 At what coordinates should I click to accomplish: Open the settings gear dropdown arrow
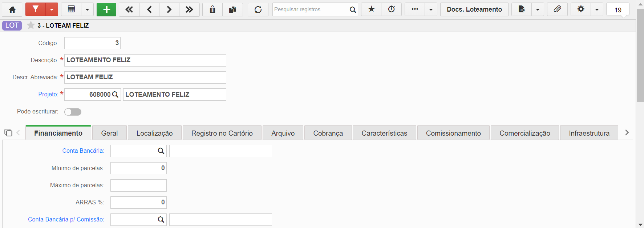[x=597, y=9]
